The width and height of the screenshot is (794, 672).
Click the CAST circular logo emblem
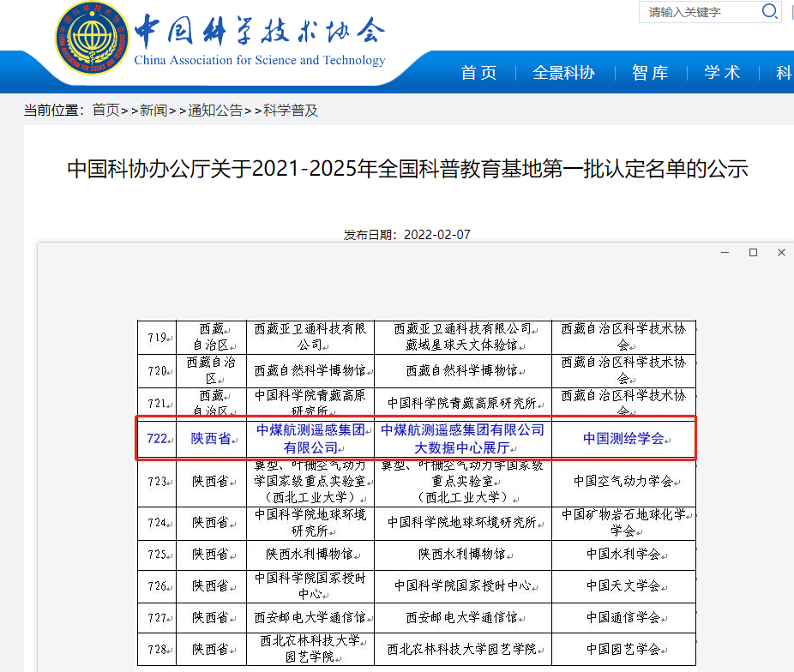92,39
